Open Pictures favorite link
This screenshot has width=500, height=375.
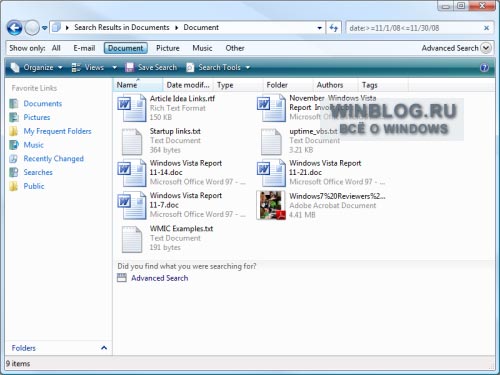click(x=37, y=117)
